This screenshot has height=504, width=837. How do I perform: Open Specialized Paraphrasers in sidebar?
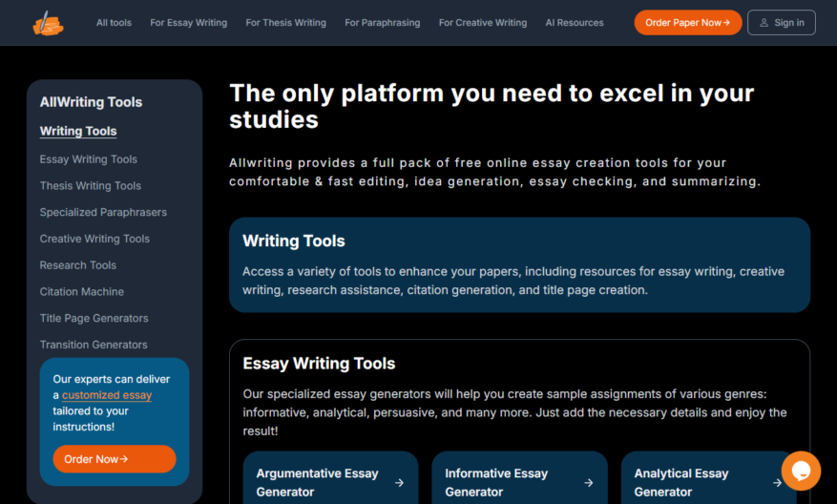click(103, 213)
